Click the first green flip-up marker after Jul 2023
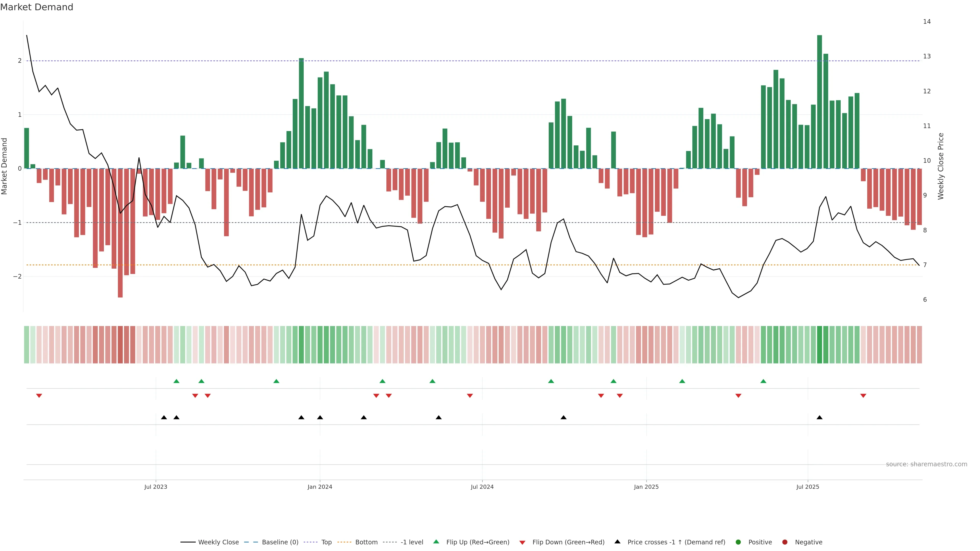The height and width of the screenshot is (551, 980). [176, 381]
